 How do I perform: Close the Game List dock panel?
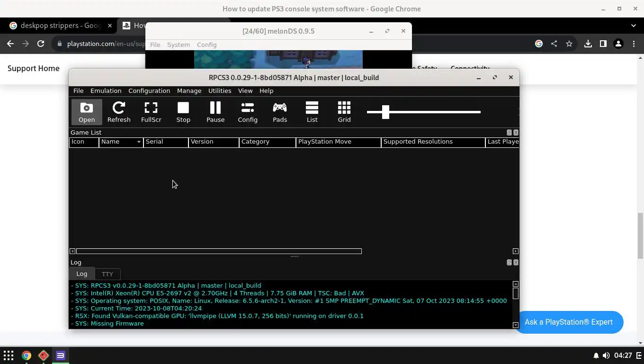[x=516, y=133]
